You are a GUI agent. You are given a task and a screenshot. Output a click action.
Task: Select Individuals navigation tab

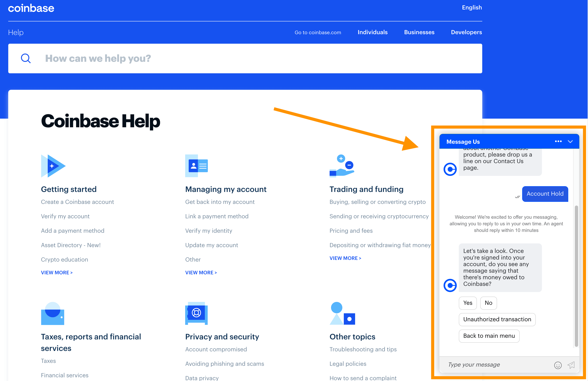tap(372, 32)
